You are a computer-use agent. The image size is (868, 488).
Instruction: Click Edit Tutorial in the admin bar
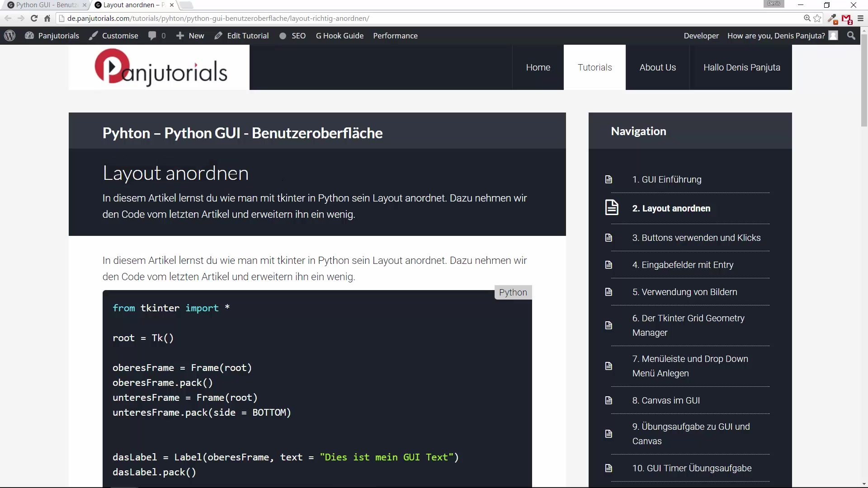[x=242, y=36]
